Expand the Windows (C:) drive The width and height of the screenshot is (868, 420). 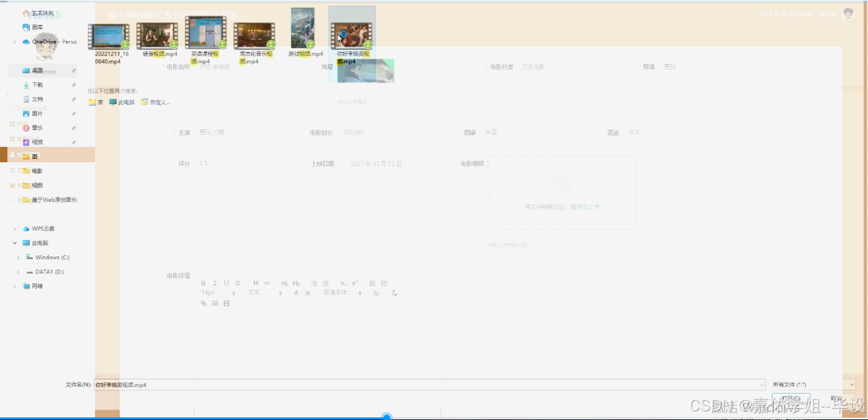pyautogui.click(x=19, y=257)
